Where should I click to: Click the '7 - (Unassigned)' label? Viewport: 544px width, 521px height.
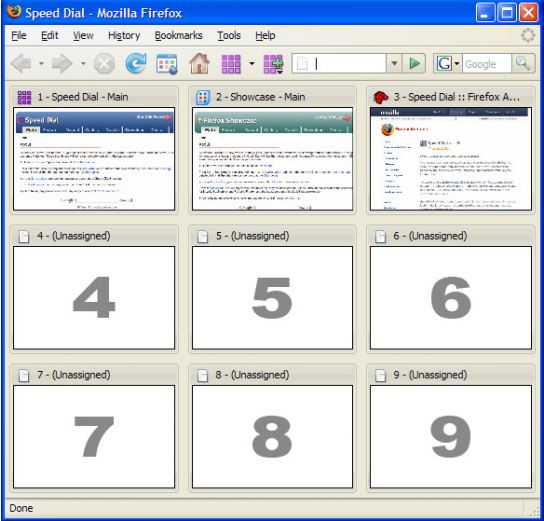[74, 375]
